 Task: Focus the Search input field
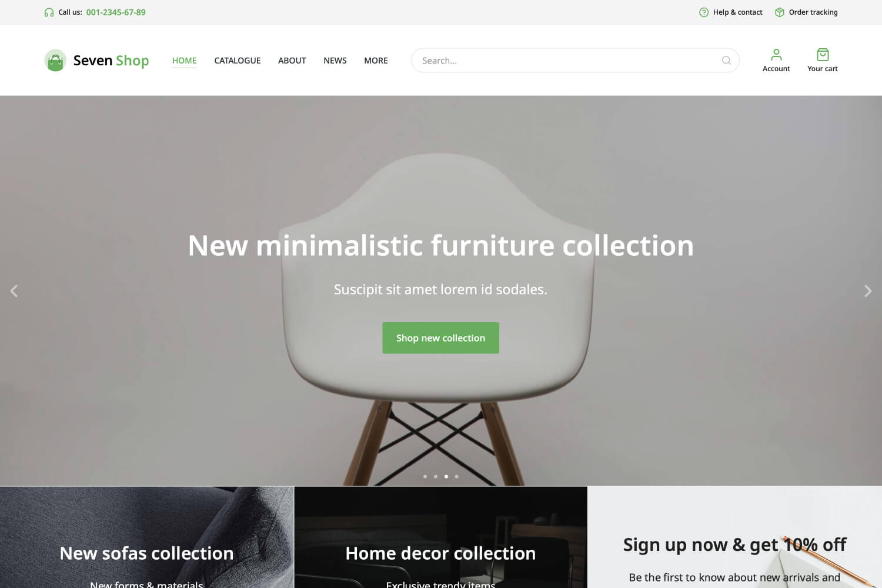(x=575, y=61)
